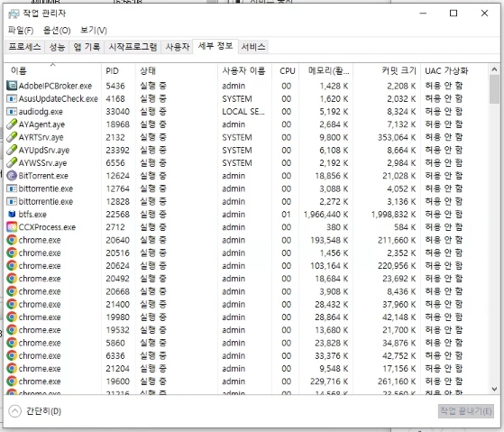The height and width of the screenshot is (432, 504).
Task: Switch to the 사용자 tab
Action: click(x=178, y=47)
